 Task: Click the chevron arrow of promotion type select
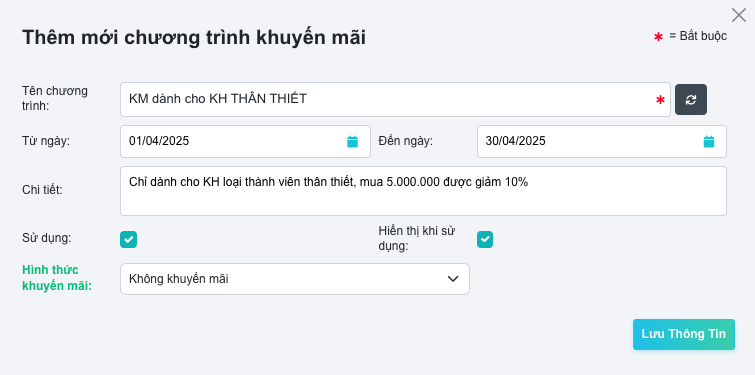click(453, 279)
